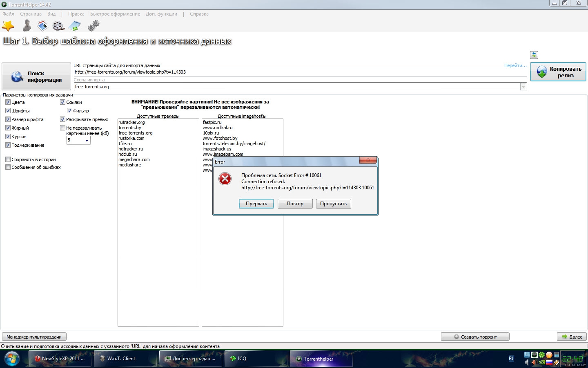Toggle the Ссылки checkbox
This screenshot has width=588, height=368.
coord(62,102)
